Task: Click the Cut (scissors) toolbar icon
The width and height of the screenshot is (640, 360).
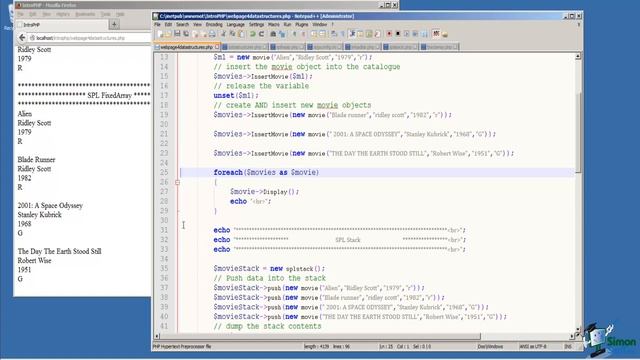Action: (x=223, y=34)
